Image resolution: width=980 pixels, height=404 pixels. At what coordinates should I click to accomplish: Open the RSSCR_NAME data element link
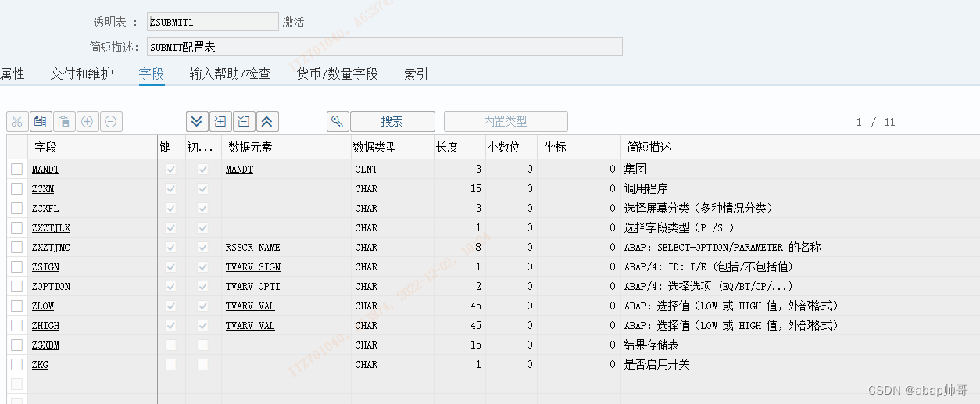253,247
